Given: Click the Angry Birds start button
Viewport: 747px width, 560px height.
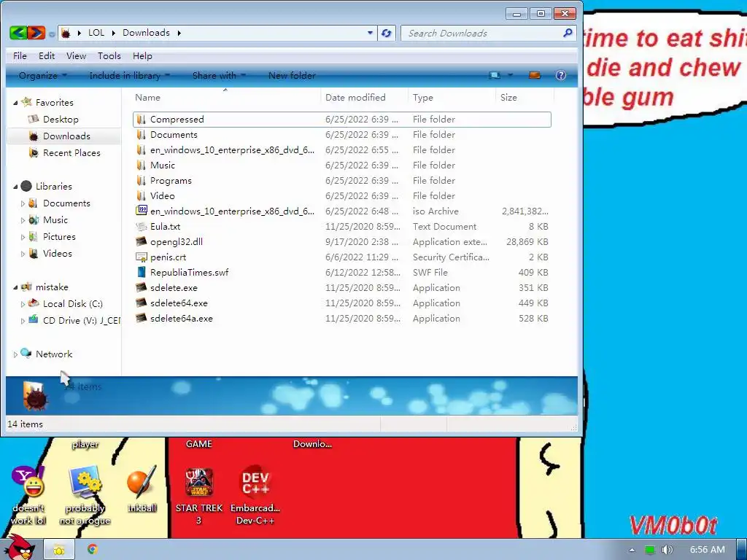Looking at the screenshot, I should point(18,548).
